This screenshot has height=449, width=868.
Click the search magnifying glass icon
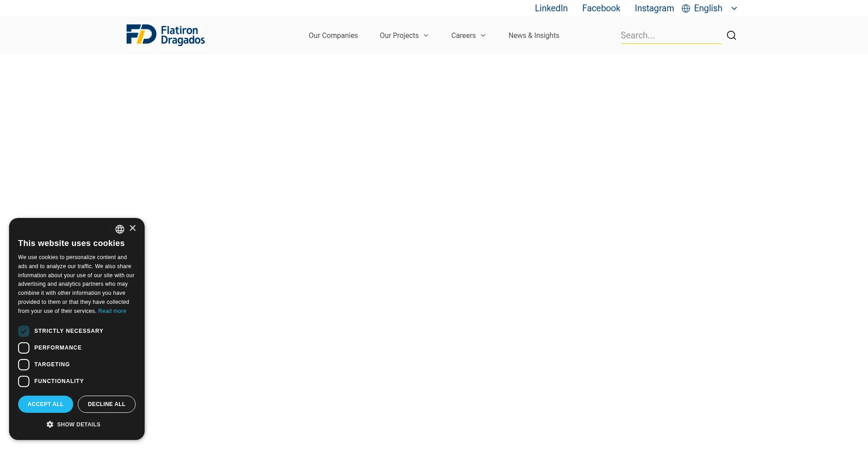click(731, 35)
